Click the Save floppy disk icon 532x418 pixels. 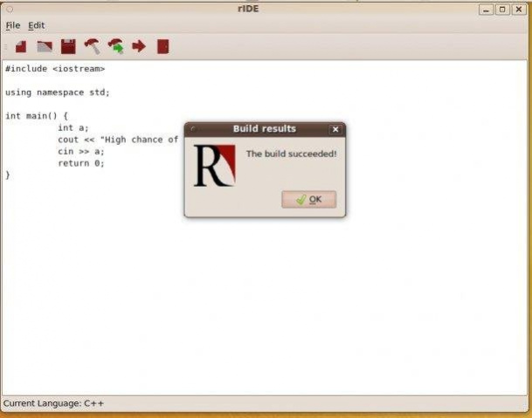[x=68, y=46]
